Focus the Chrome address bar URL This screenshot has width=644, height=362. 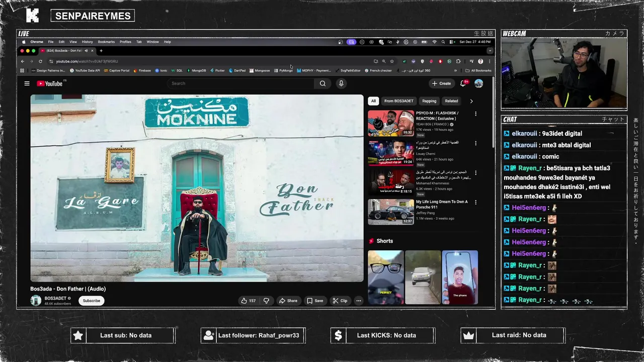coord(87,61)
